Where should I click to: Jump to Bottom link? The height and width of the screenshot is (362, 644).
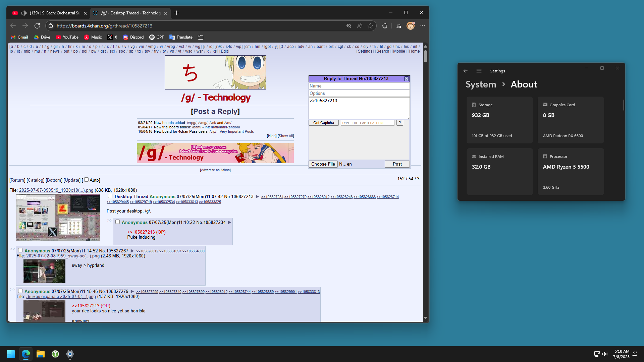(54, 180)
